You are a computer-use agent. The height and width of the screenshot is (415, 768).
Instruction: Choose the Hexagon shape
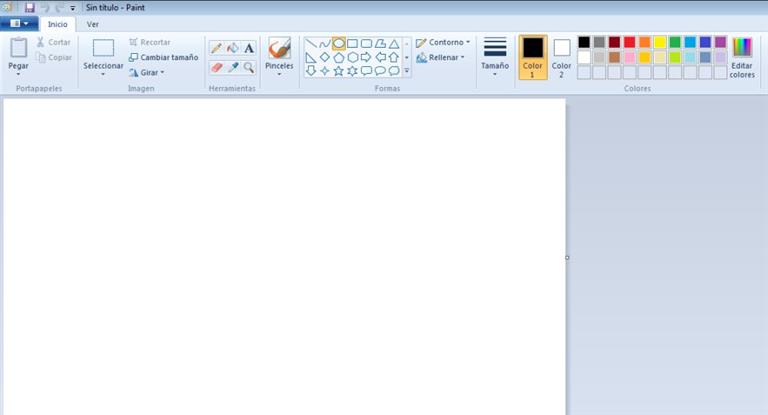pyautogui.click(x=352, y=57)
